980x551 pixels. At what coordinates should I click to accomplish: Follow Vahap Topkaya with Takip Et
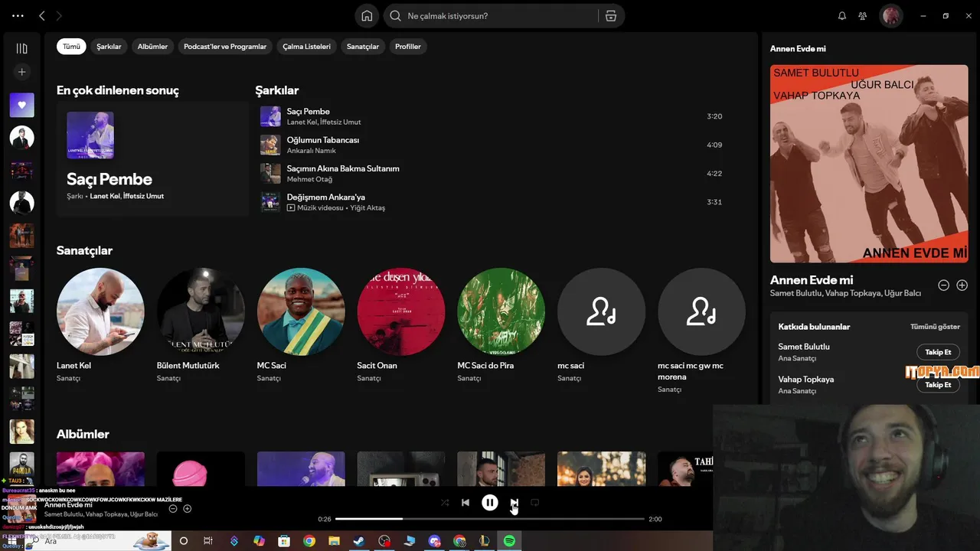(x=938, y=385)
